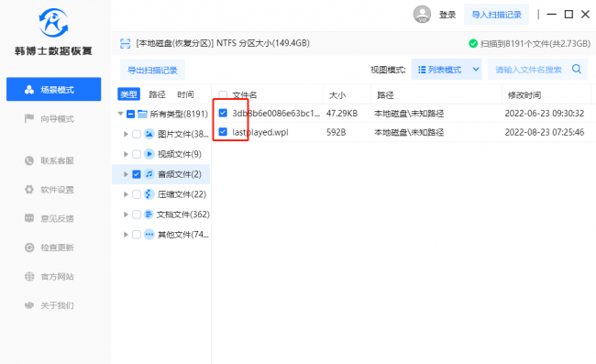596x364 pixels.
Task: Switch to the 路径 tab
Action: (157, 94)
